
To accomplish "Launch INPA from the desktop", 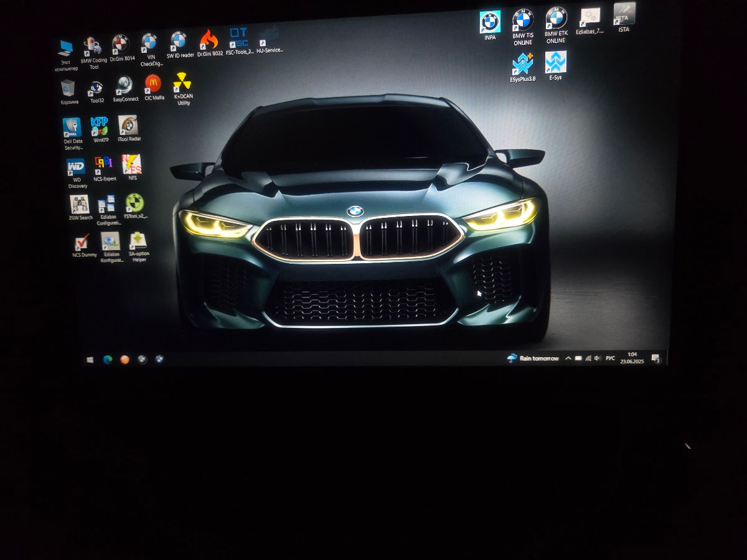I will click(x=489, y=21).
